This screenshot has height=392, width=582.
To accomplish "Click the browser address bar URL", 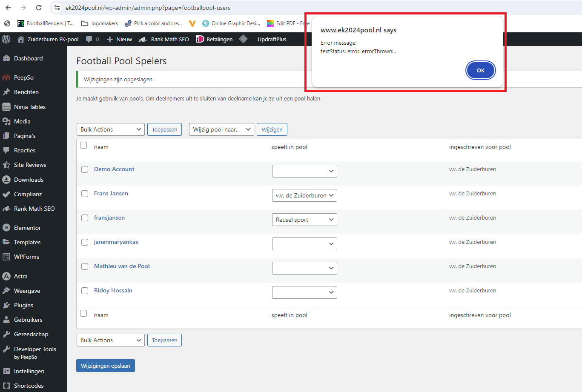I will pyautogui.click(x=148, y=8).
